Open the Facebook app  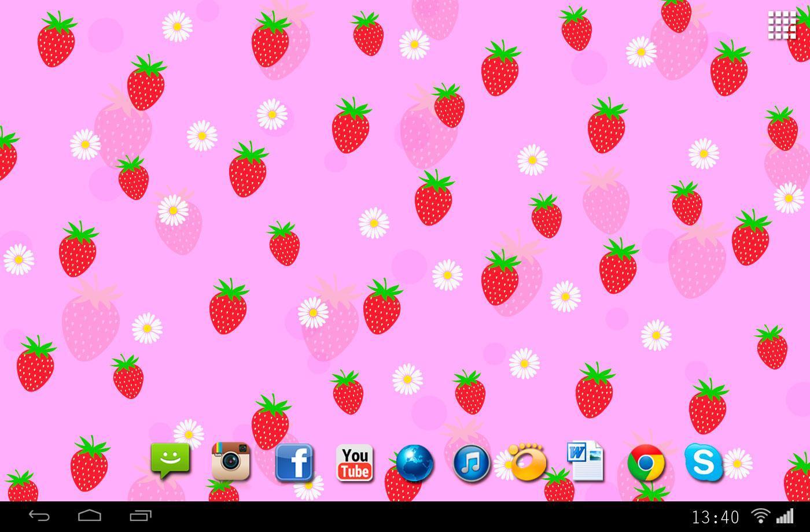[x=294, y=463]
